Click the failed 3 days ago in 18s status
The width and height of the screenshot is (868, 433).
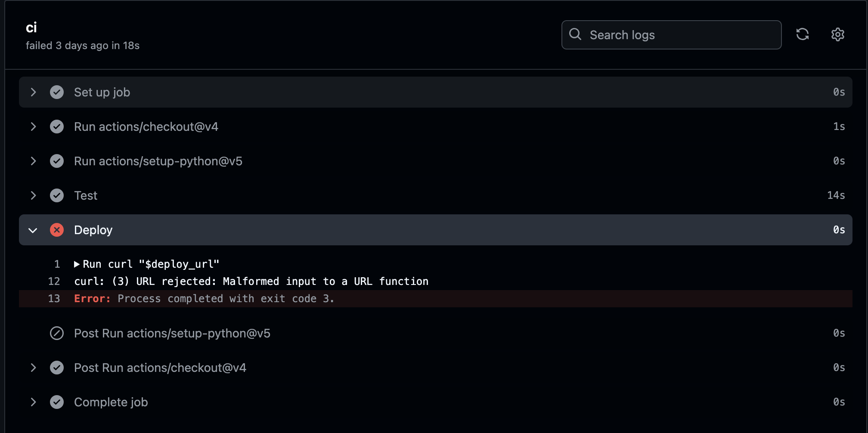(83, 46)
